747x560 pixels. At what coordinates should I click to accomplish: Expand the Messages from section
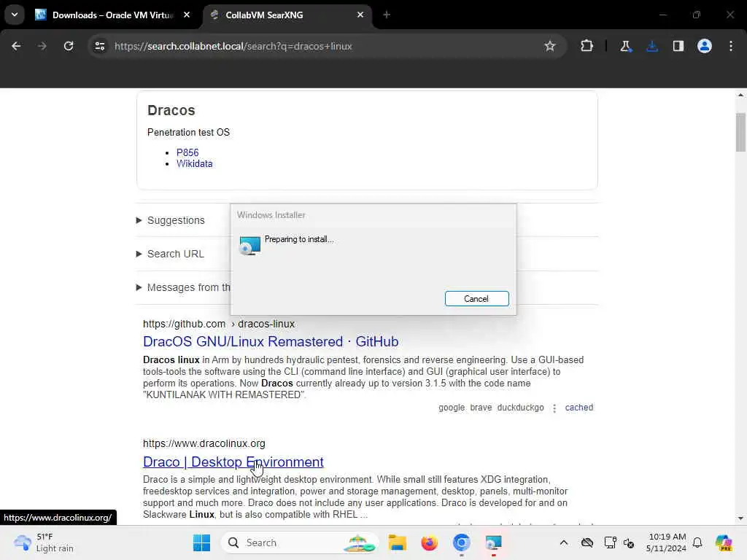(183, 287)
